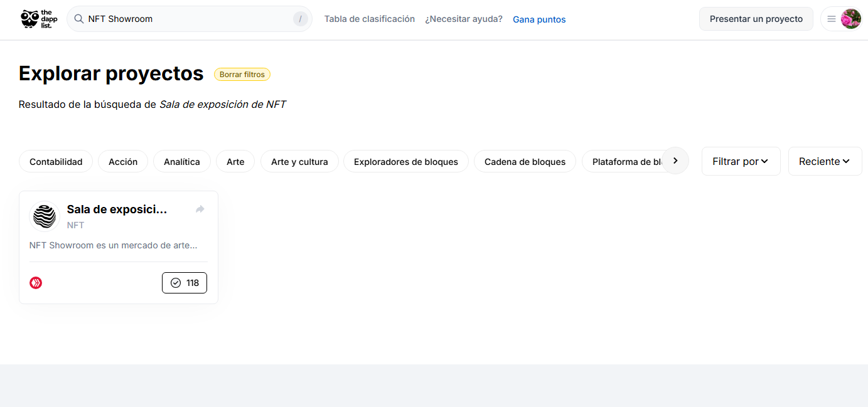
Task: Click the red Hive chain icon
Action: 36,283
